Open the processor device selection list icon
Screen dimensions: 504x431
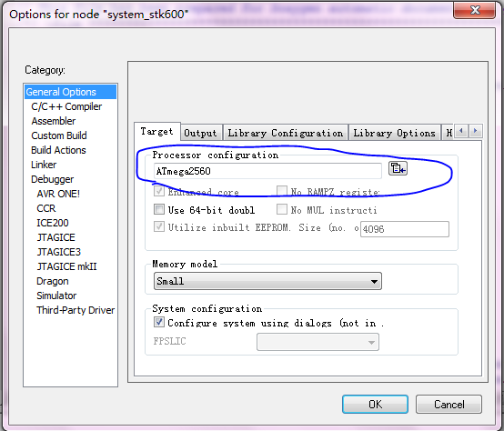[x=398, y=168]
